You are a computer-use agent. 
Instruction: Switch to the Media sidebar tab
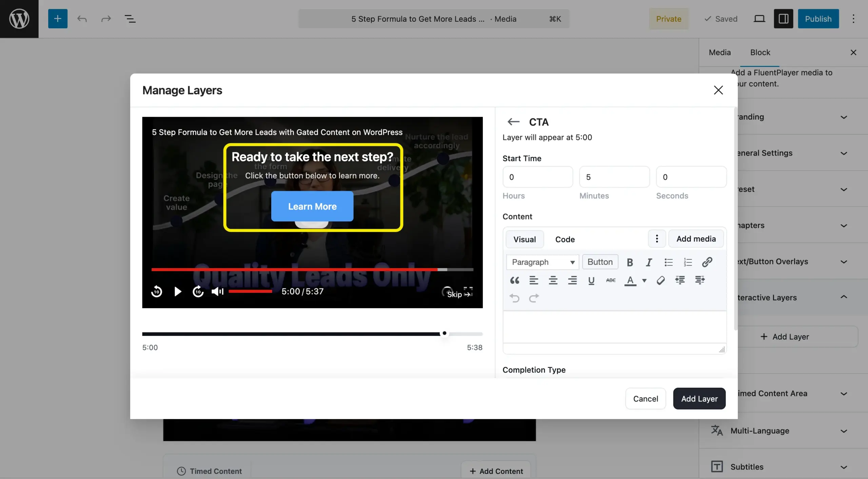[719, 52]
